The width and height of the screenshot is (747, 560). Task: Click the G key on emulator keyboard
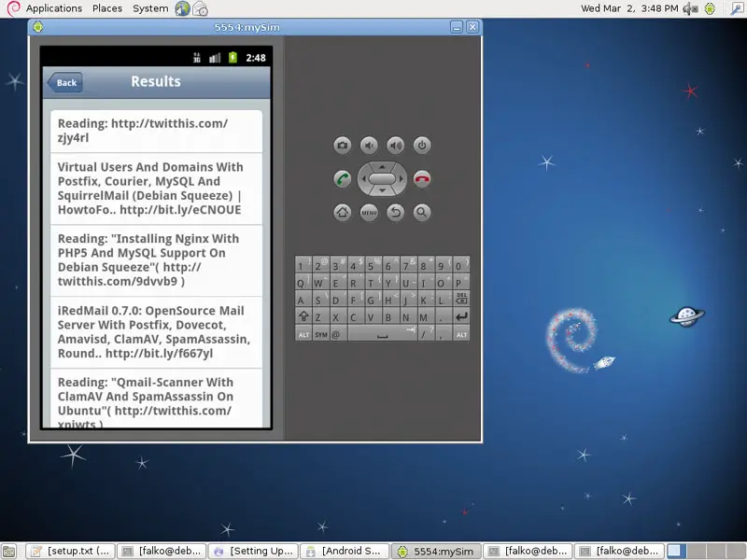click(373, 299)
